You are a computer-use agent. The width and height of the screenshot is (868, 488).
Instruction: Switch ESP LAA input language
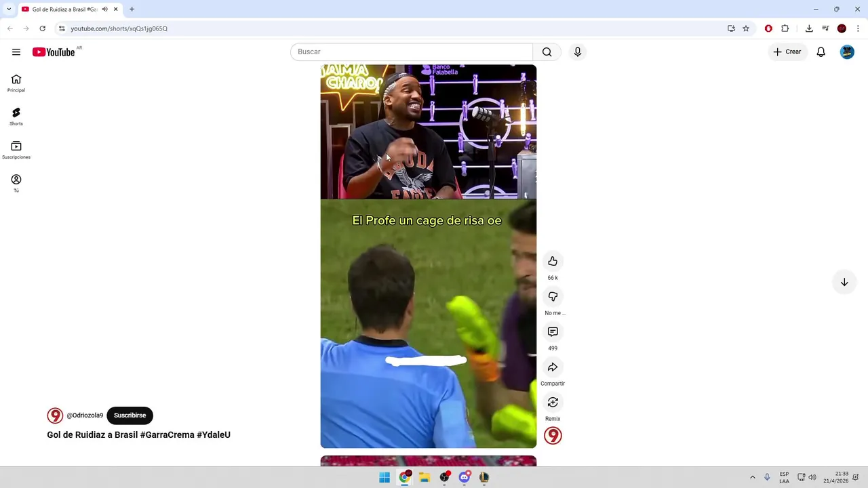coord(784,478)
